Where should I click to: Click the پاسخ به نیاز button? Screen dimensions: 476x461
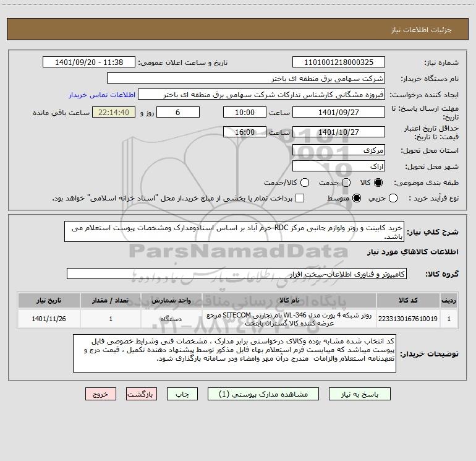tap(360, 394)
